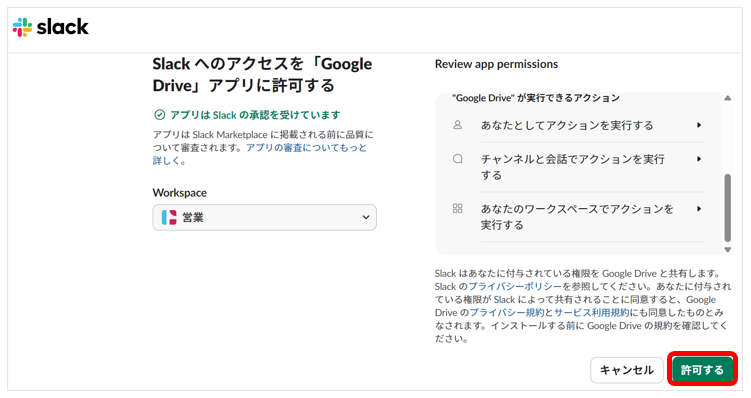Open Slack のプライバシーポリシー link

point(515,286)
